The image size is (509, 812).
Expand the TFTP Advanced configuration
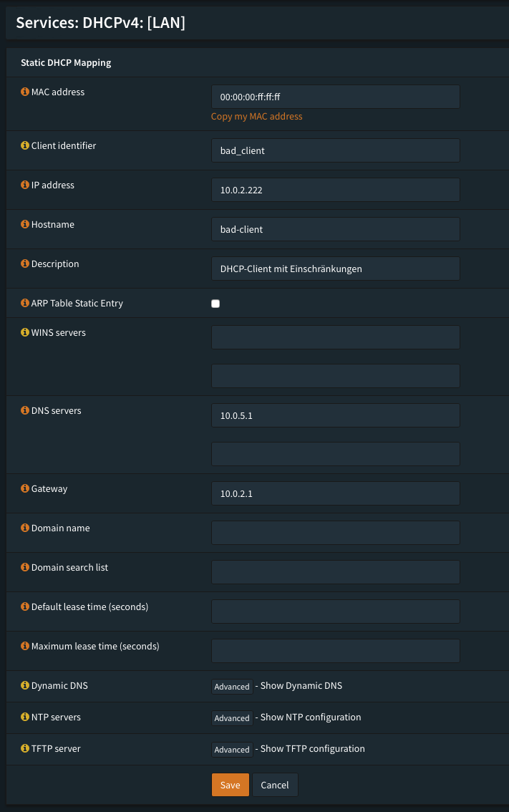[x=232, y=750]
